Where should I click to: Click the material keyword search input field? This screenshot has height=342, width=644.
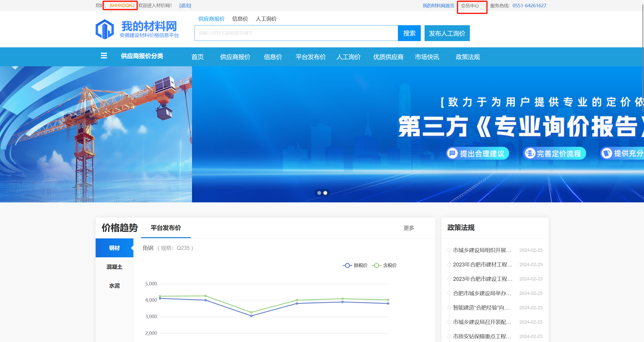coord(296,33)
